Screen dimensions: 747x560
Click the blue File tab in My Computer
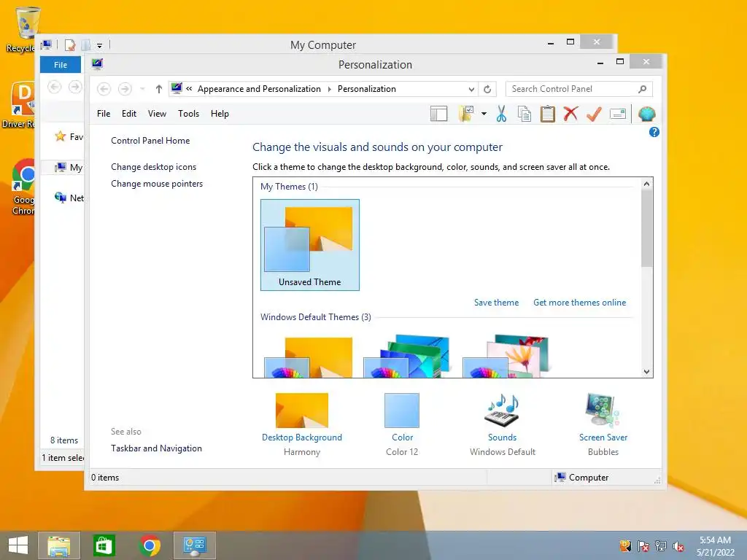click(61, 65)
